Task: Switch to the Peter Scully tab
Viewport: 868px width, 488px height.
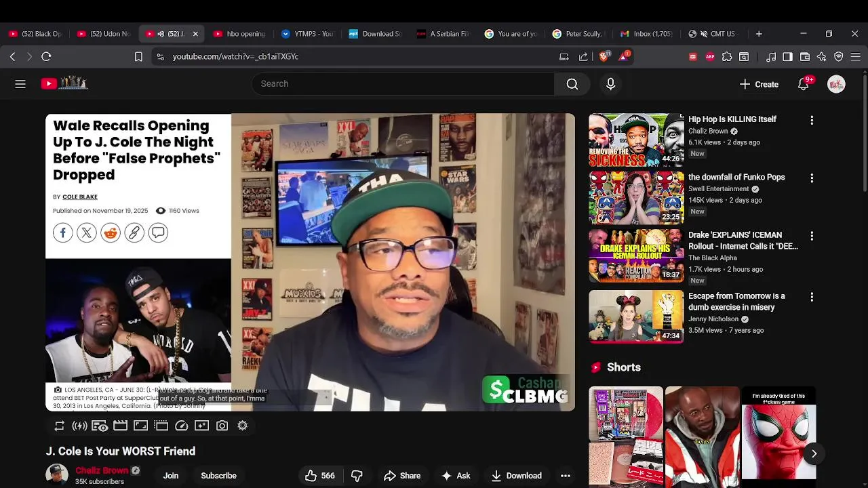Action: tap(578, 34)
